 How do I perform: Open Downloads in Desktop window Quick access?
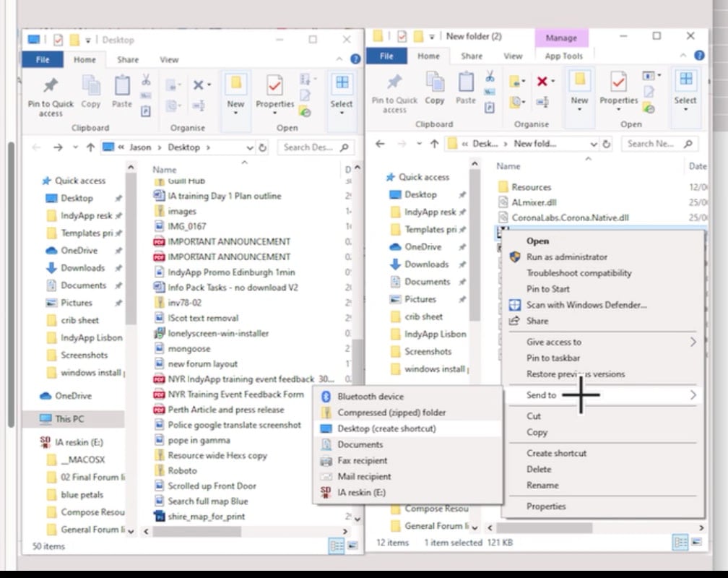pos(82,267)
